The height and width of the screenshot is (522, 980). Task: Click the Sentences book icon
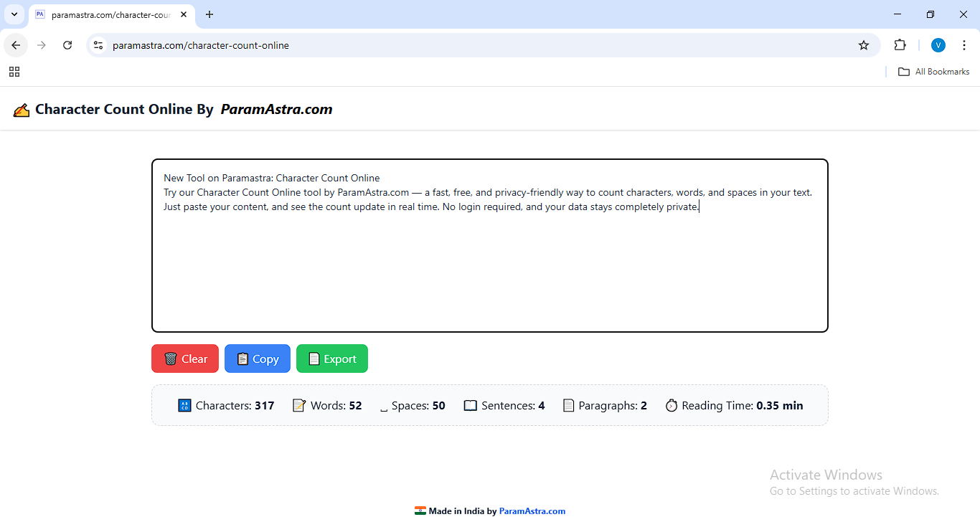[x=471, y=406]
